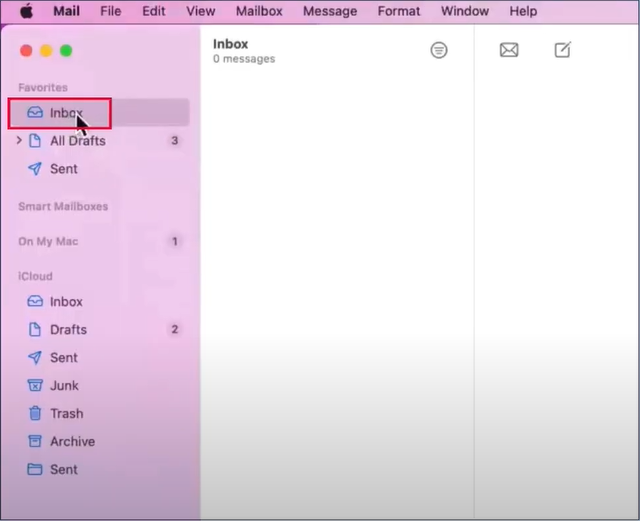Open the Mailbox menu
640x521 pixels.
coord(259,11)
